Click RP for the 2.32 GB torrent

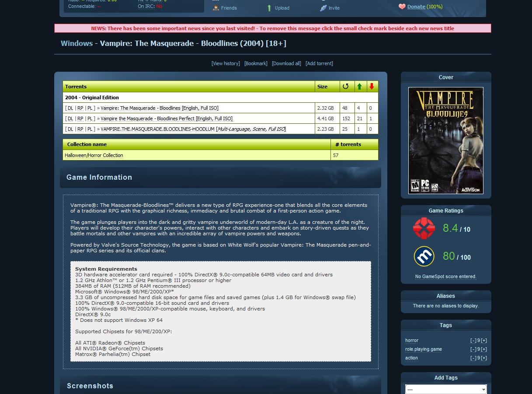click(80, 108)
